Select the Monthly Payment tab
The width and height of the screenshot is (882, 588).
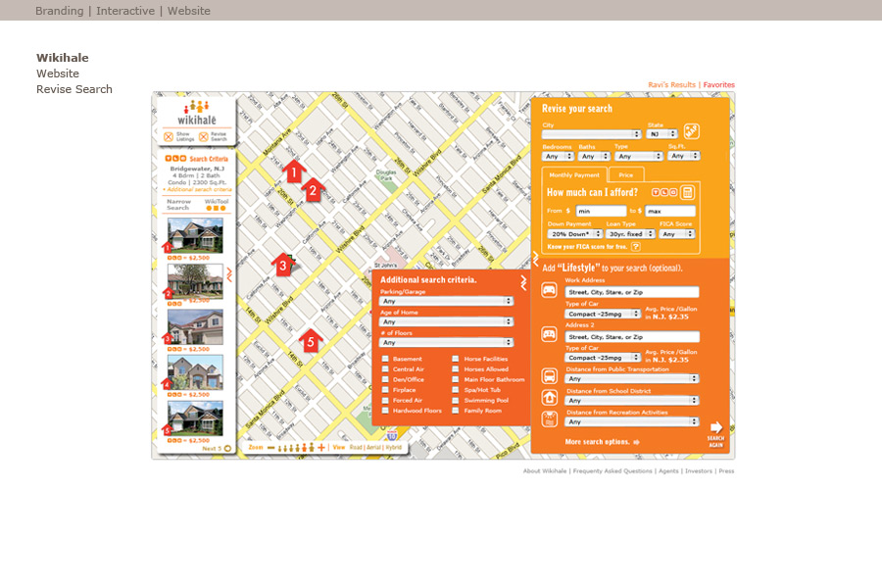(x=574, y=174)
